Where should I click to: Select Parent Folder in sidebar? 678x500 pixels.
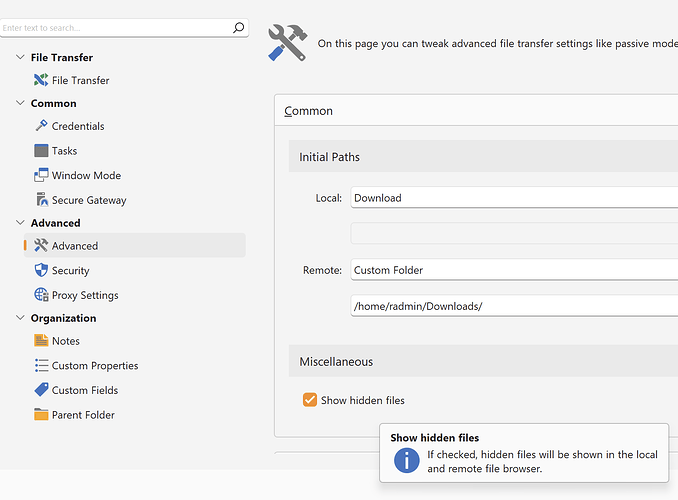click(82, 415)
